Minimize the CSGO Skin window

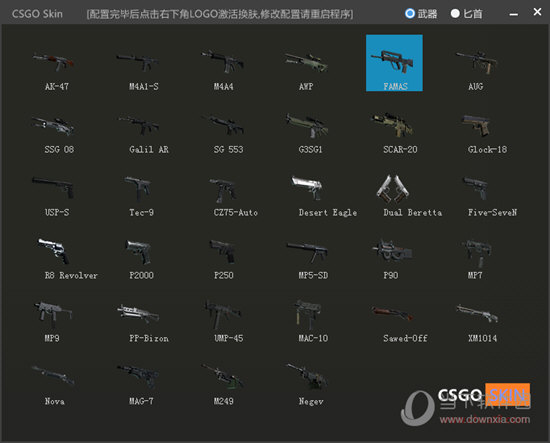514,14
